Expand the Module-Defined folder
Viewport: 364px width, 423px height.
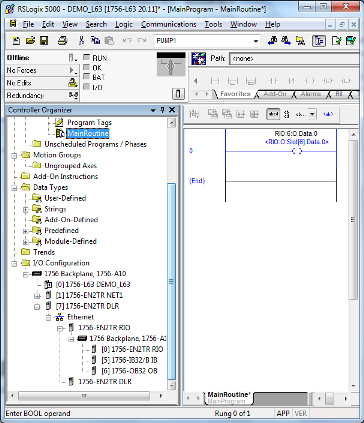point(25,242)
